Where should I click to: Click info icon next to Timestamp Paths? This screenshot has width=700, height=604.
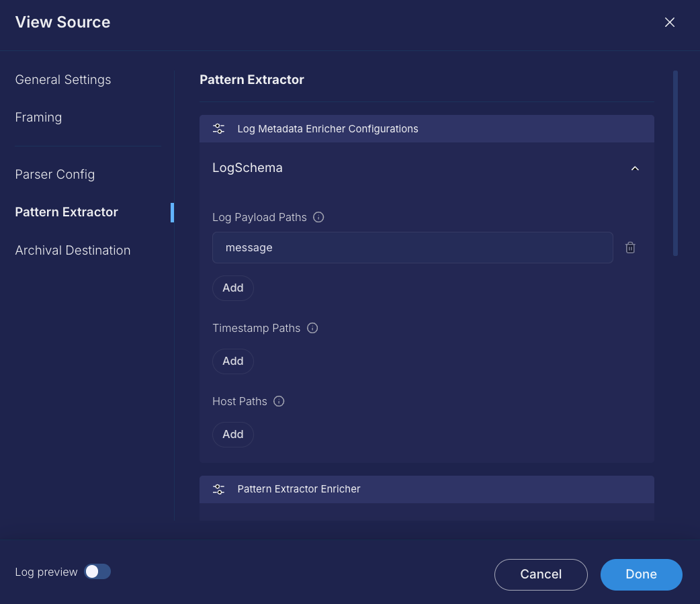(x=312, y=328)
